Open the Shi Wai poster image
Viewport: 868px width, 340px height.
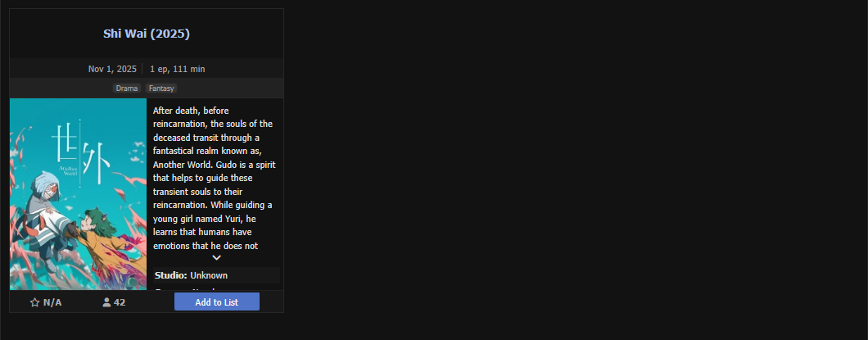(78, 194)
